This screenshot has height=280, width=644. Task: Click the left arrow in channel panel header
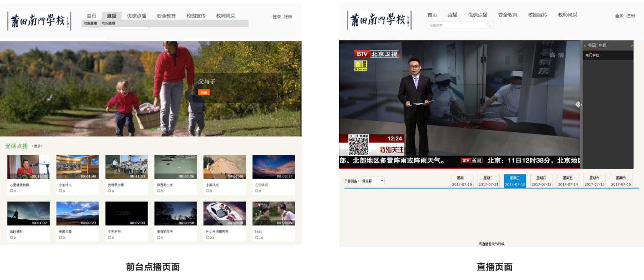[585, 46]
